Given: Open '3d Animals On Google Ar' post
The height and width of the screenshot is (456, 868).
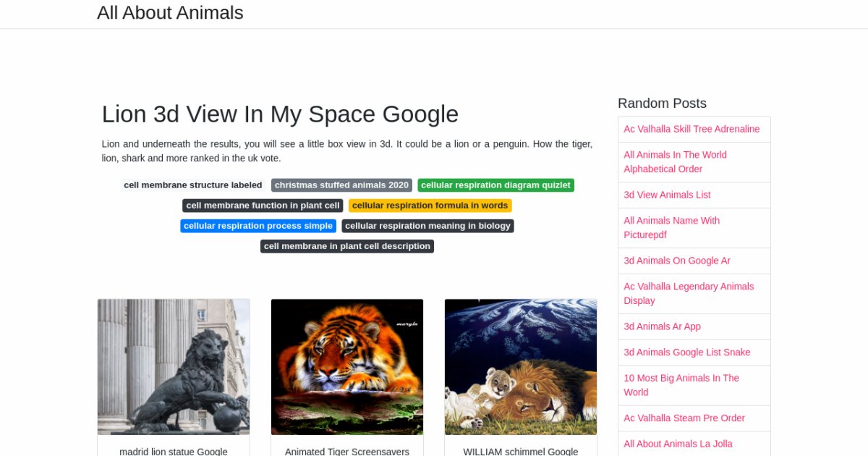Looking at the screenshot, I should pyautogui.click(x=677, y=261).
